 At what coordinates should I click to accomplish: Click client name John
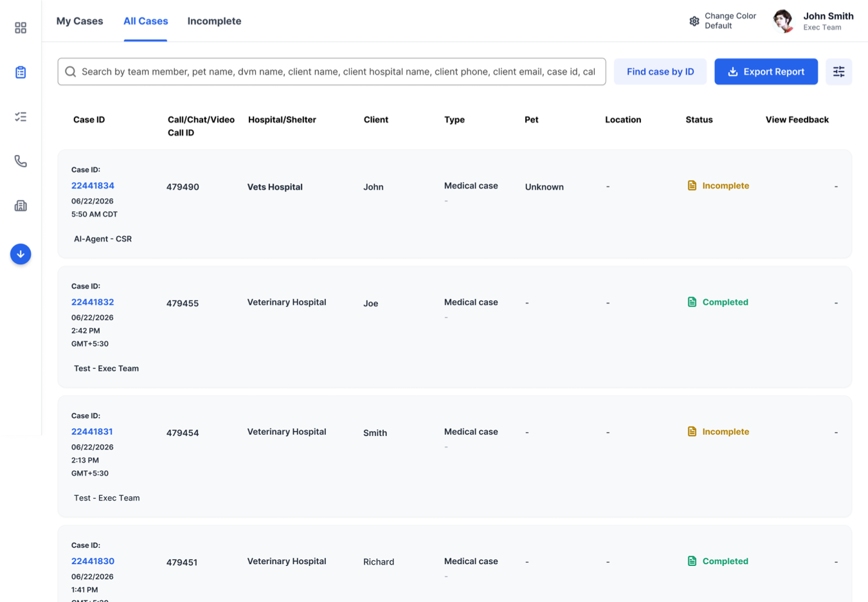pos(374,187)
